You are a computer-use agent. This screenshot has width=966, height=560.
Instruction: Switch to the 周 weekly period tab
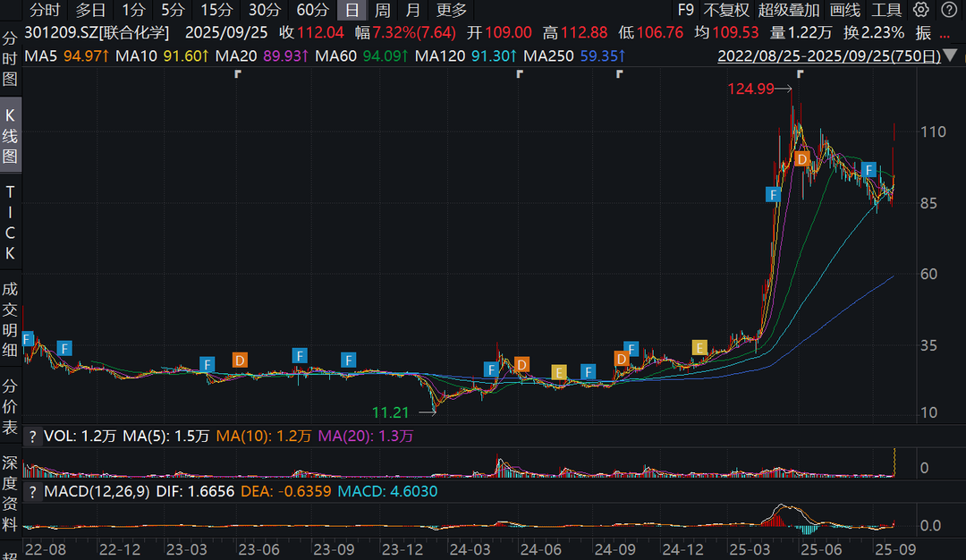[x=382, y=11]
